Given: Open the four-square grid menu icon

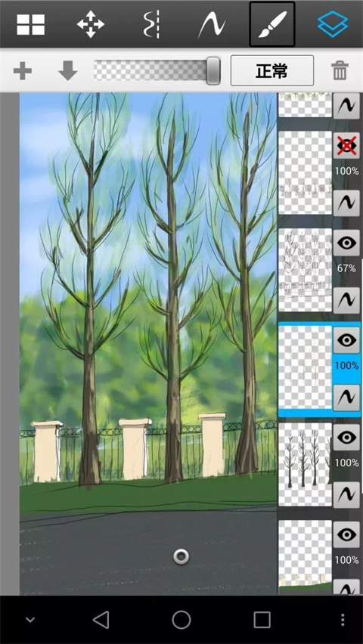Looking at the screenshot, I should tap(31, 24).
